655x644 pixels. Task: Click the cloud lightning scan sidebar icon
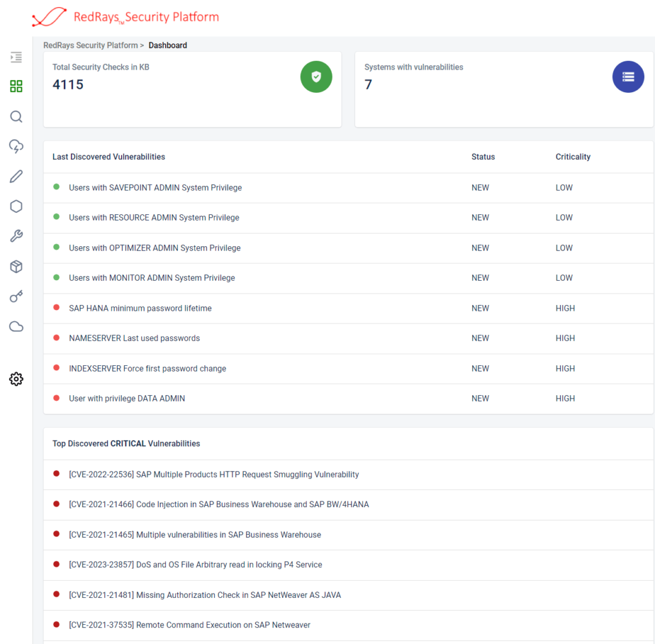point(16,146)
